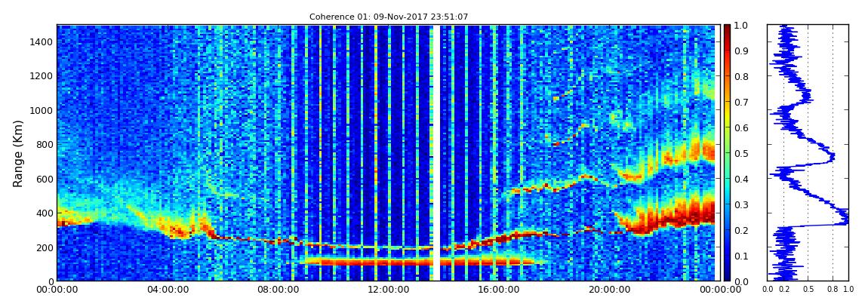Click the red horizontal band near 100 km range
This screenshot has width=868, height=307.
(x=420, y=262)
